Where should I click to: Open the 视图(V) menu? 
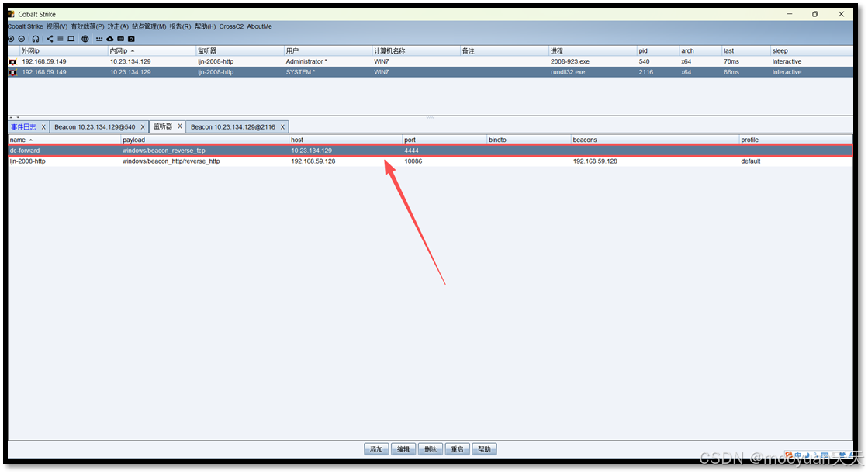tap(57, 26)
